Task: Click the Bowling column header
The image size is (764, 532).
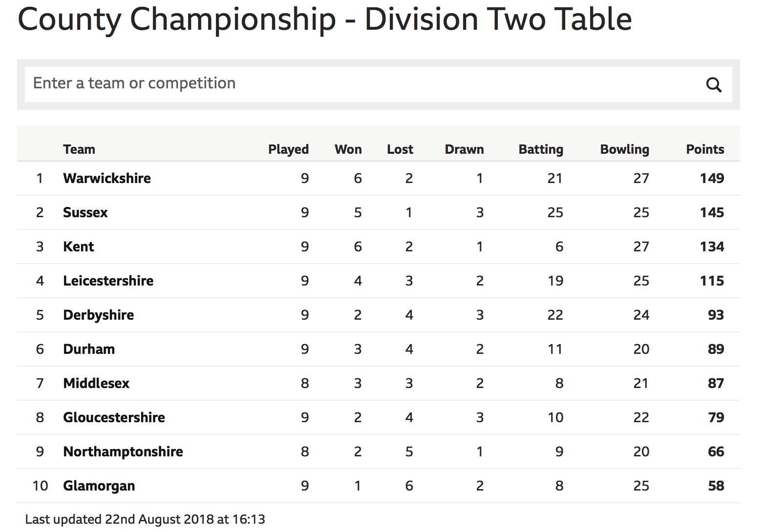Action: click(625, 149)
